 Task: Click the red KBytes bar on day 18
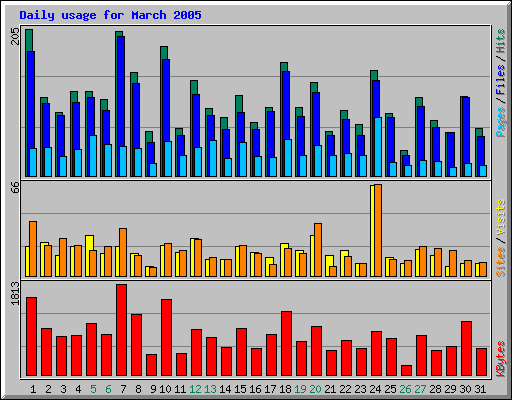286,344
